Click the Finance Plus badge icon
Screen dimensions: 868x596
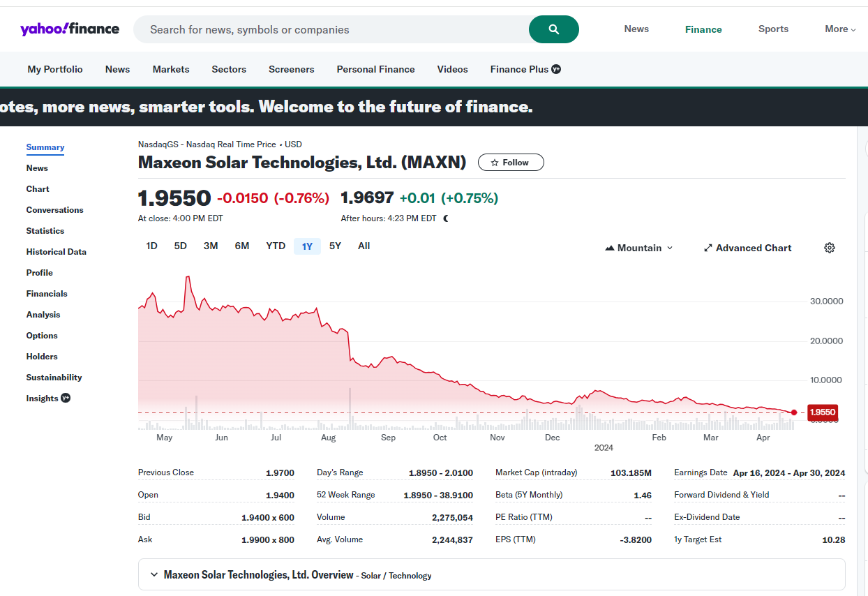tap(556, 69)
